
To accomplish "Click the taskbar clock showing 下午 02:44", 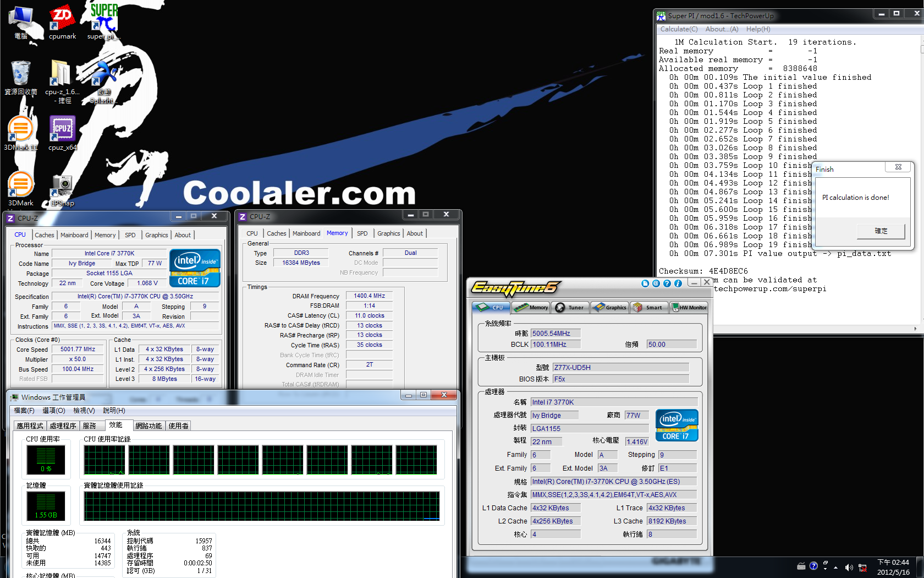I will 893,567.
